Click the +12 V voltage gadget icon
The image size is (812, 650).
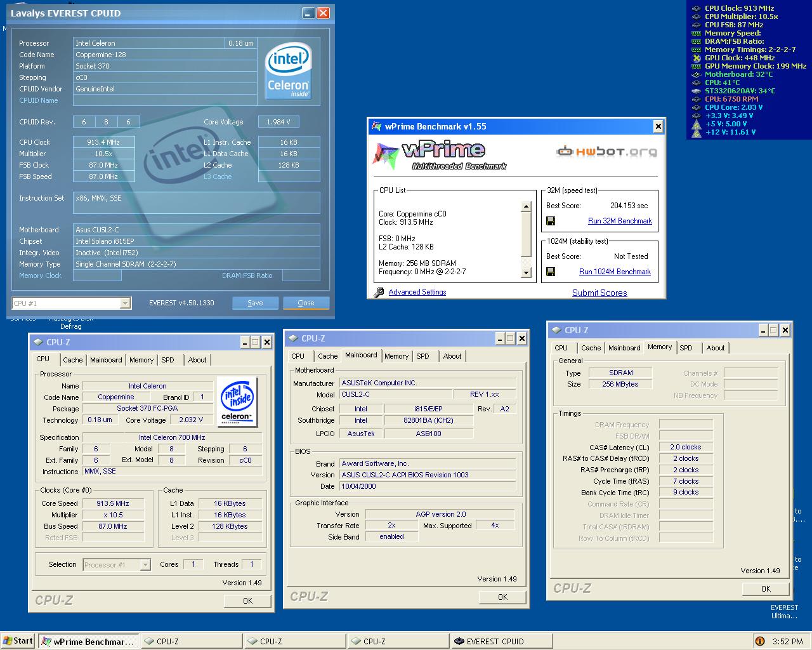coord(696,132)
